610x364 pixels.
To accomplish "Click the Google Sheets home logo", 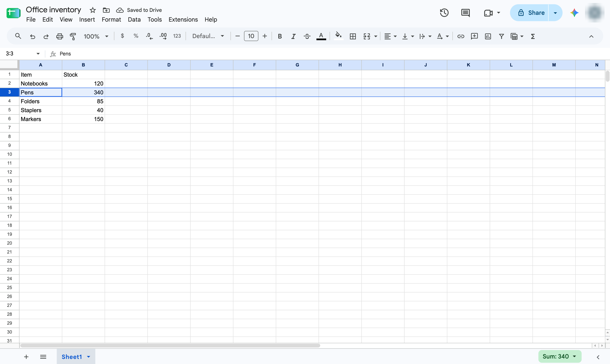I will click(x=14, y=13).
